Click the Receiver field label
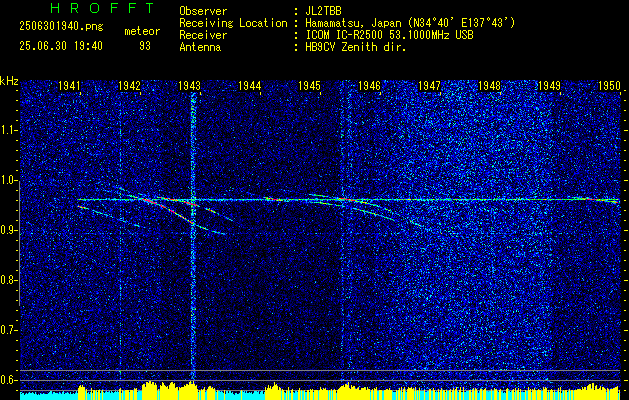The width and height of the screenshot is (629, 400). (x=203, y=35)
